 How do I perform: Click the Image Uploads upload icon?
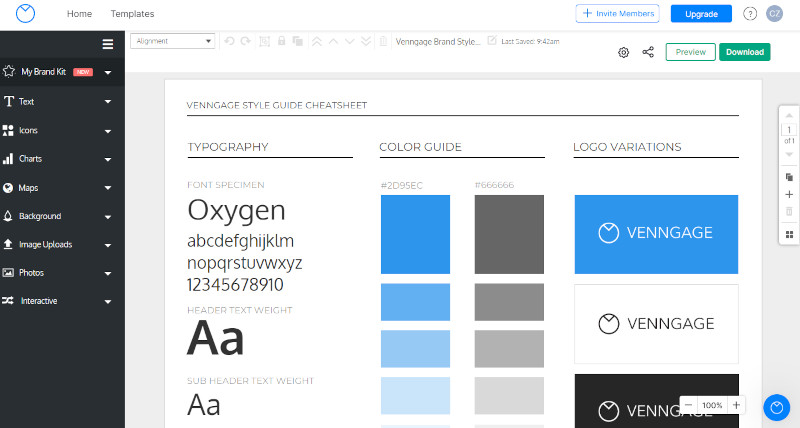(8, 244)
